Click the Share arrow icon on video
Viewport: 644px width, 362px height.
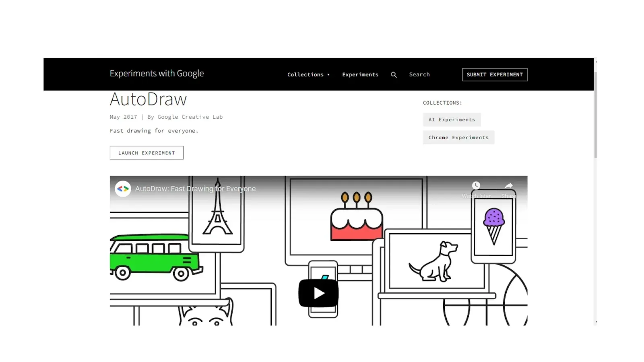[509, 185]
